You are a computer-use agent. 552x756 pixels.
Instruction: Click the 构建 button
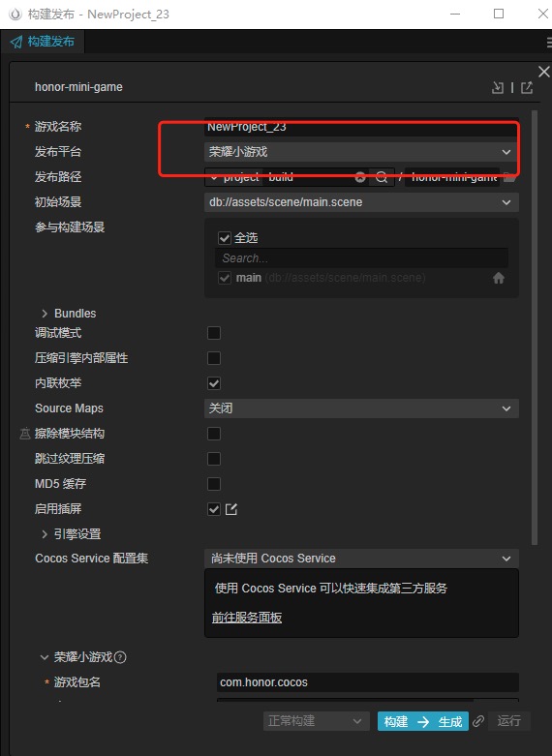pyautogui.click(x=396, y=721)
